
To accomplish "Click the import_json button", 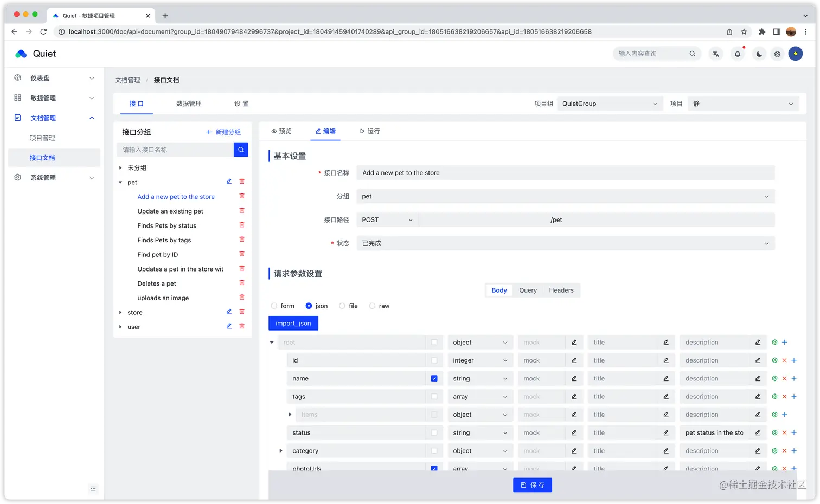I will (x=293, y=324).
